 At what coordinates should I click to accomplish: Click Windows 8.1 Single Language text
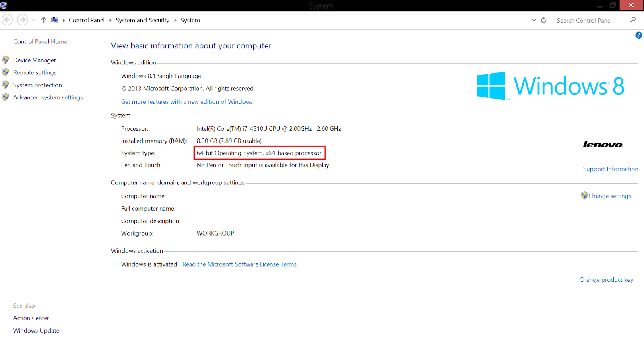pyautogui.click(x=161, y=76)
